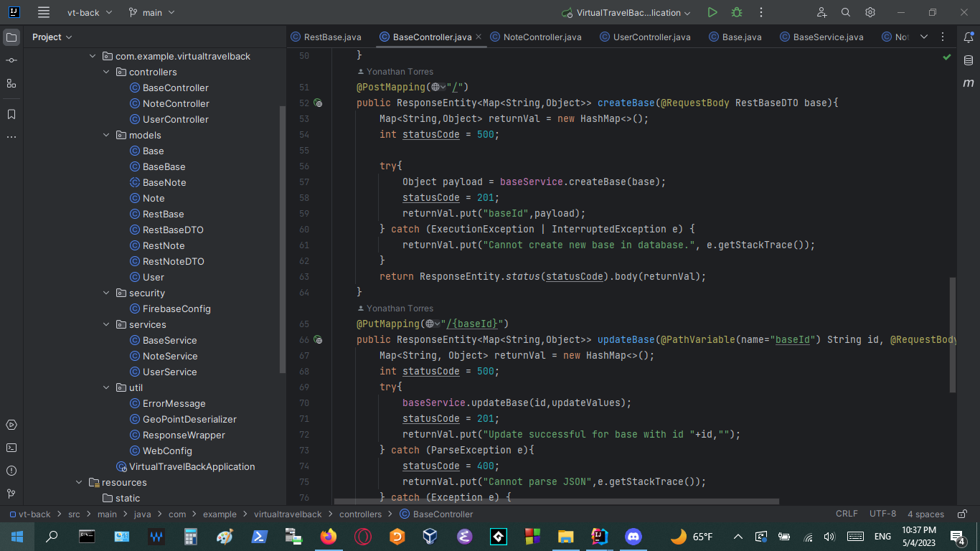Open the main hamburger menu

(x=44, y=12)
